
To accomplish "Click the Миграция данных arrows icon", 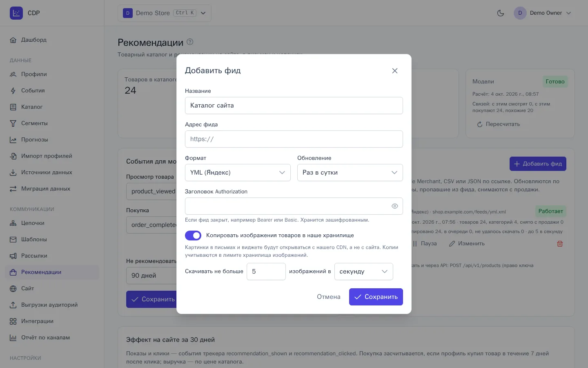I will point(13,189).
